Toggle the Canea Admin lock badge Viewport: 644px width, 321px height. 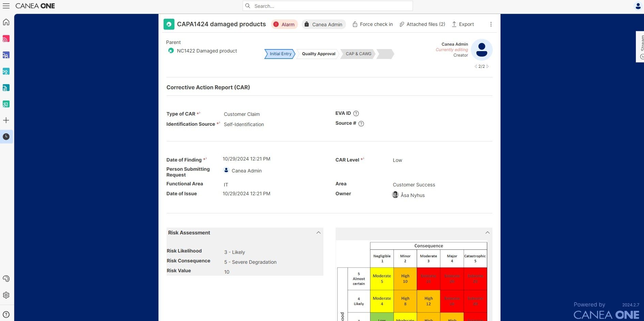click(307, 24)
